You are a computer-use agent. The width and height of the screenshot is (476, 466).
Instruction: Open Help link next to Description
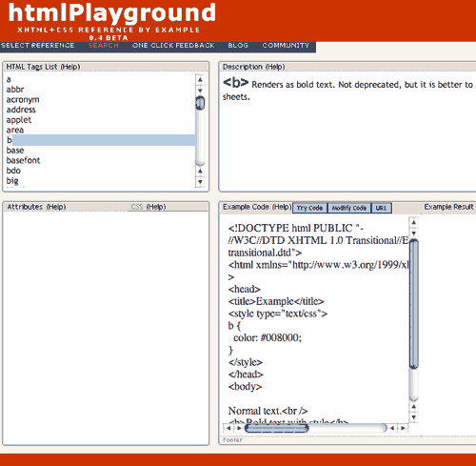click(x=275, y=67)
